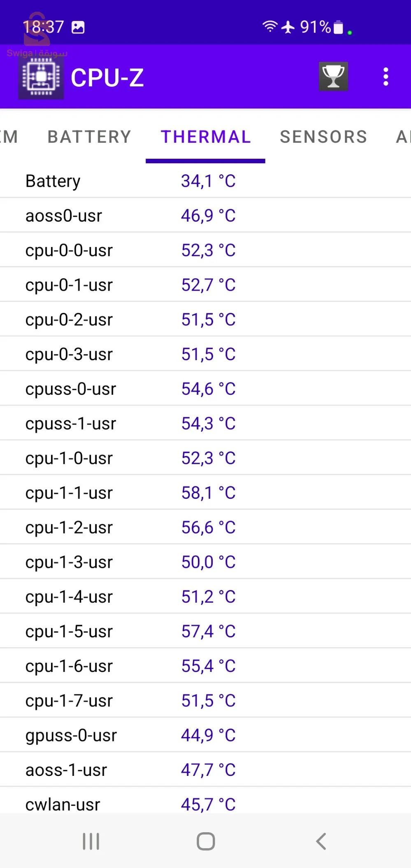411x868 pixels.
Task: Select the Thermal tab
Action: 206,137
